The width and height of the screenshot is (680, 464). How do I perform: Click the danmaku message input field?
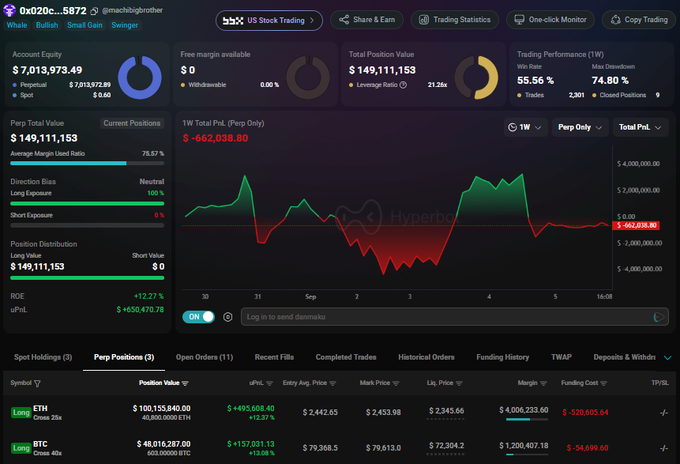454,317
